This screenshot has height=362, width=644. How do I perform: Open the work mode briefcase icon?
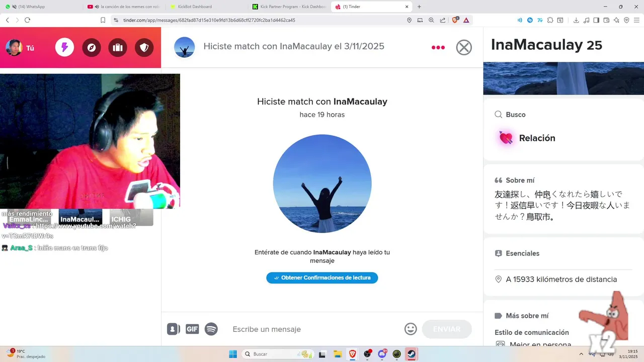click(118, 48)
